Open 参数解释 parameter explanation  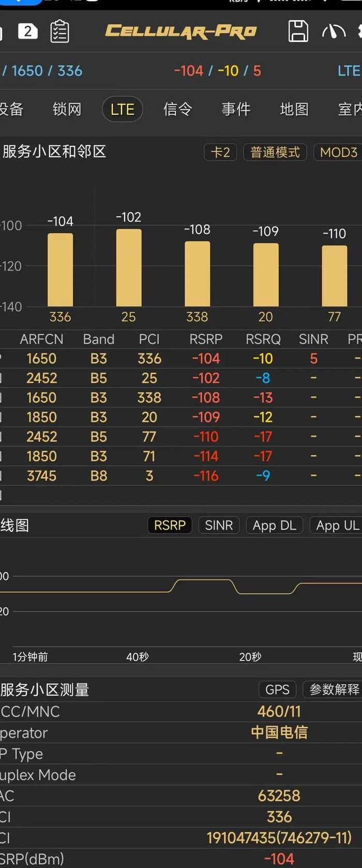333,690
